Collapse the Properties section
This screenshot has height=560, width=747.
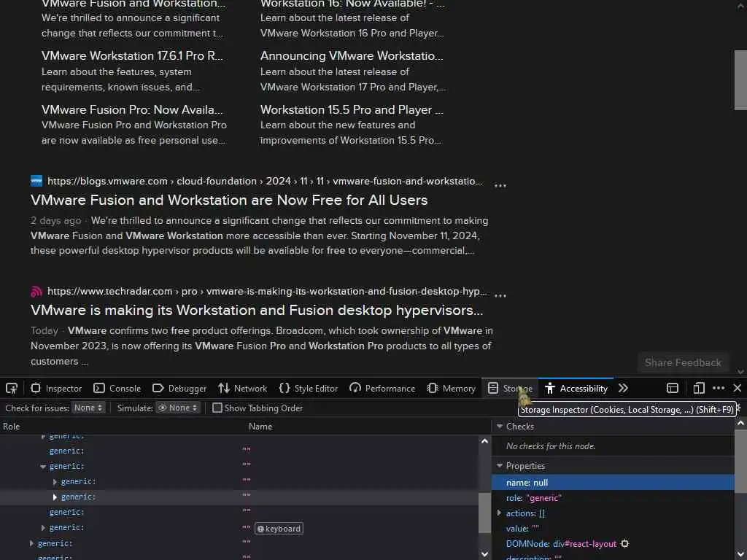point(500,466)
